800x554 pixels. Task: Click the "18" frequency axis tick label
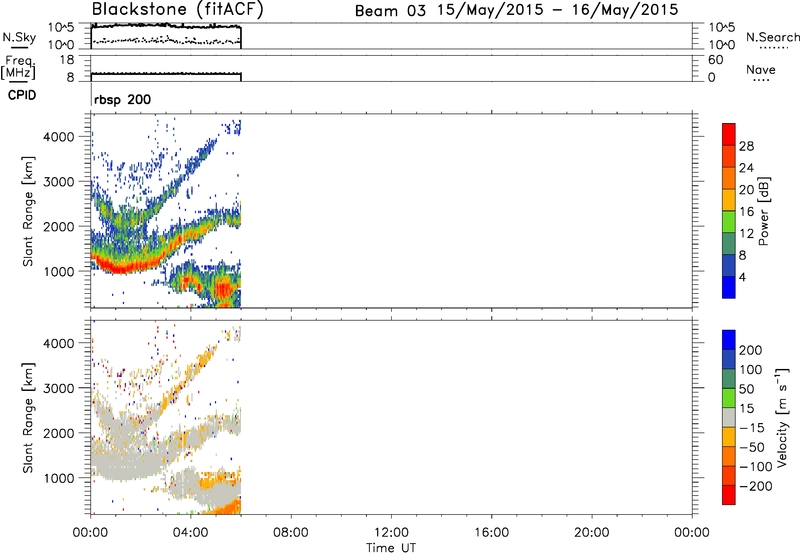67,60
